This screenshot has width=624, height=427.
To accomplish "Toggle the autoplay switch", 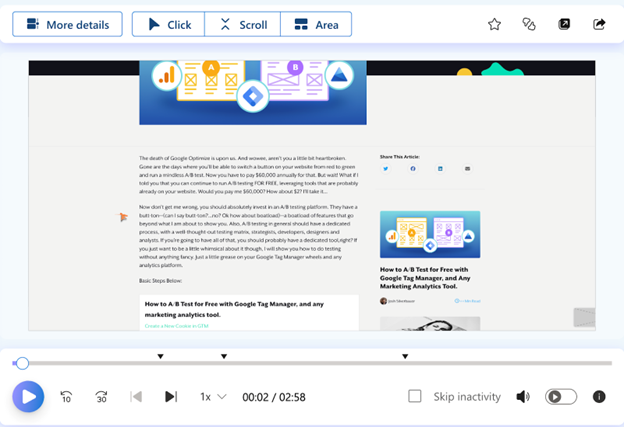I will click(x=561, y=397).
